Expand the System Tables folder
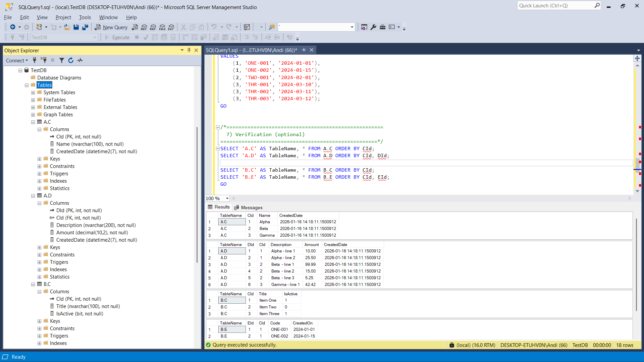This screenshot has width=644, height=362. (x=33, y=93)
